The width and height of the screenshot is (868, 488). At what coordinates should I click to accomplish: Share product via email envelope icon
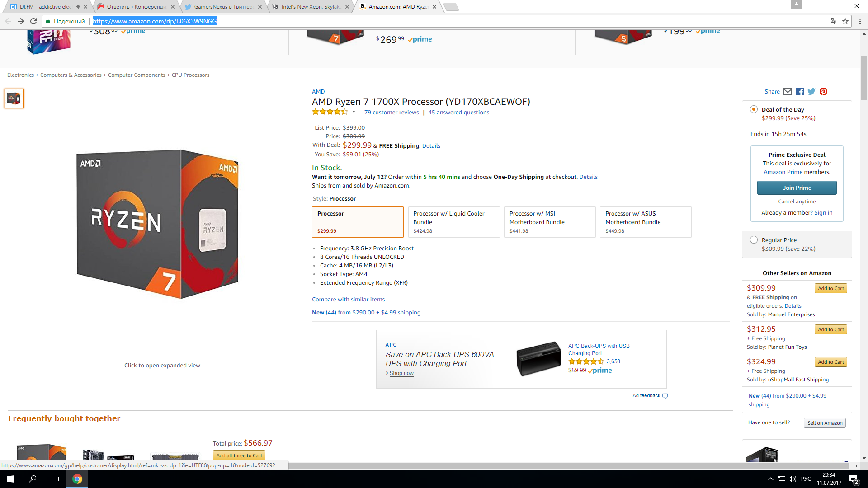tap(788, 92)
